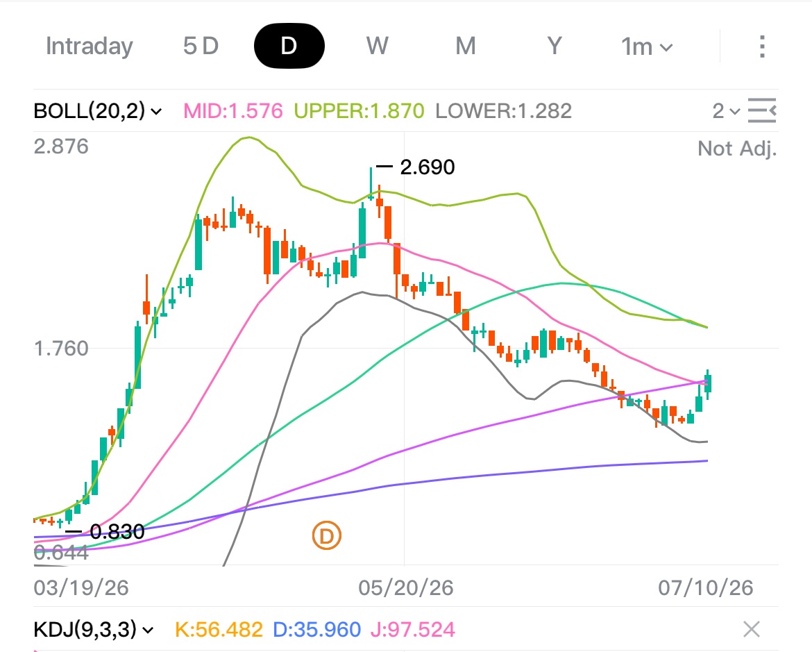
Task: Tap the 07/10/26 date label
Action: (706, 588)
